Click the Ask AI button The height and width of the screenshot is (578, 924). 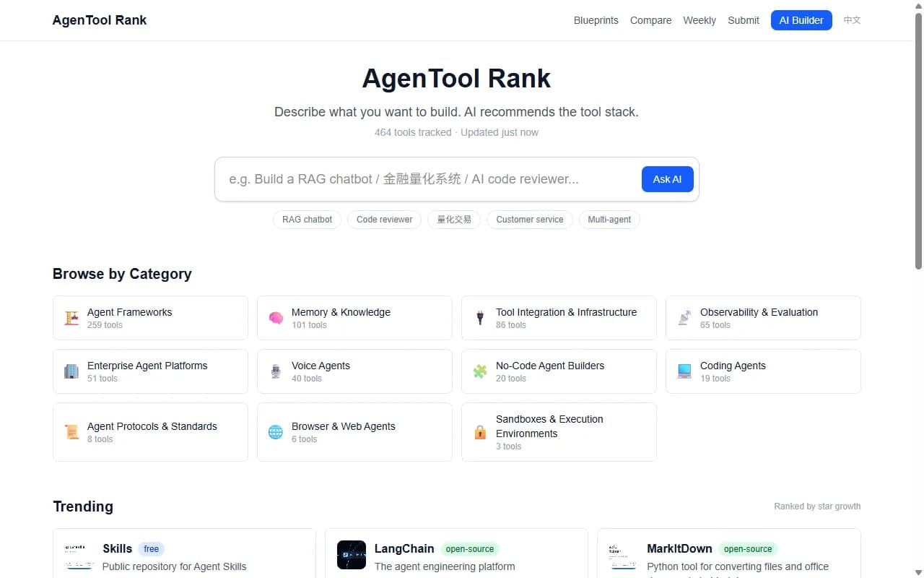(667, 179)
